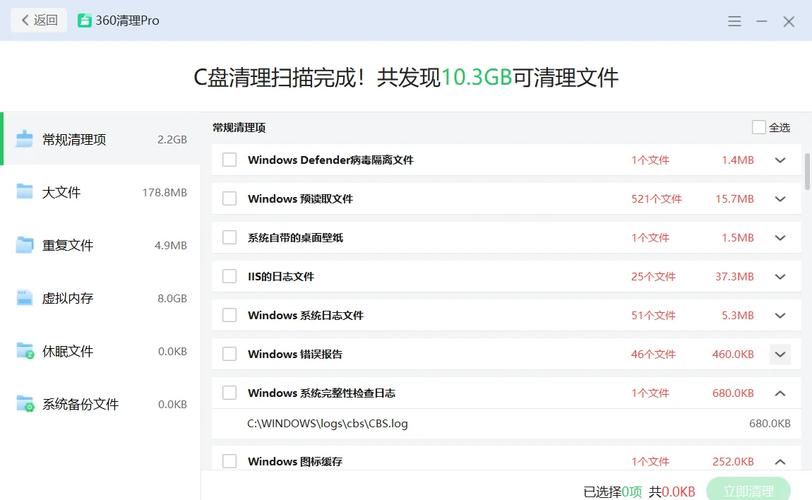Click the 虚拟内存 icon
Screen dimensions: 812x500
click(x=24, y=298)
